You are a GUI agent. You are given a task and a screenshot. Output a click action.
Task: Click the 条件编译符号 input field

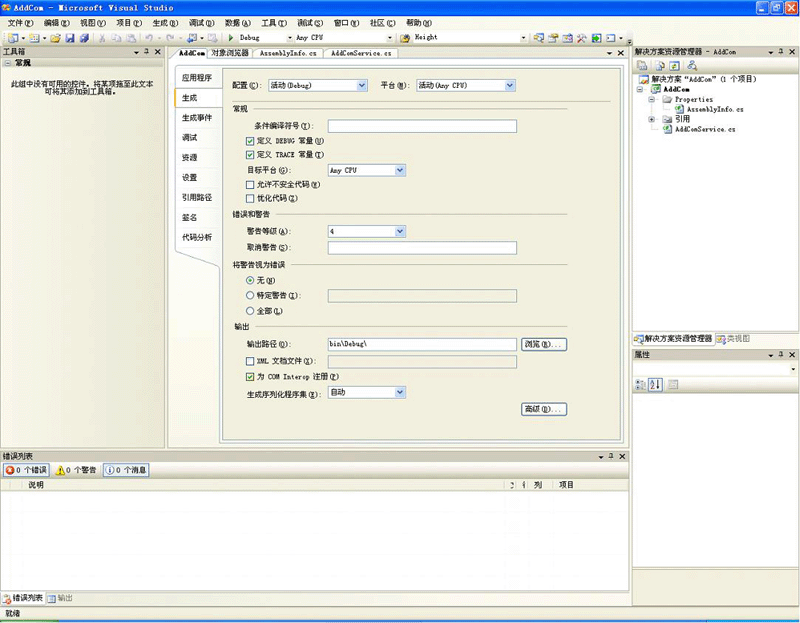(422, 126)
